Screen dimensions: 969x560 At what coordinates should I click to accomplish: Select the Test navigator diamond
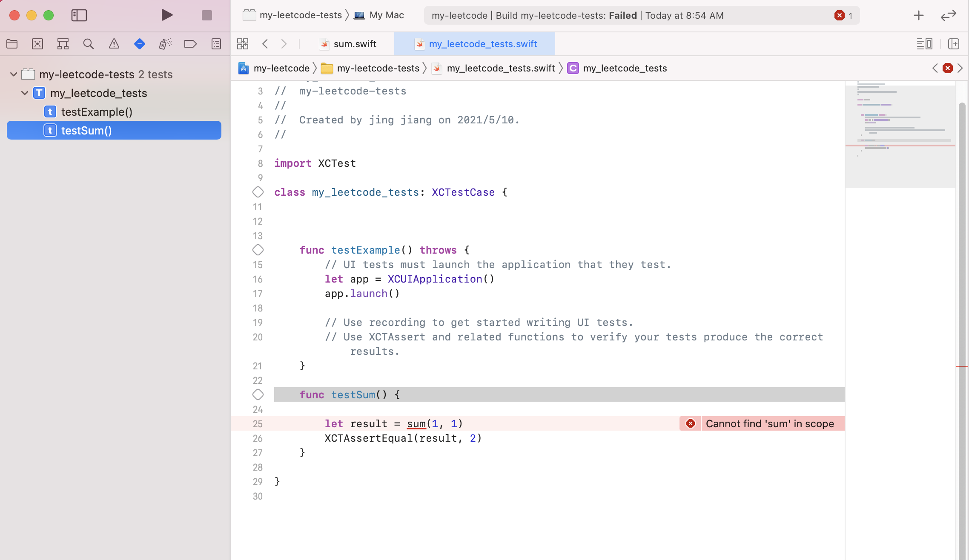pyautogui.click(x=140, y=44)
